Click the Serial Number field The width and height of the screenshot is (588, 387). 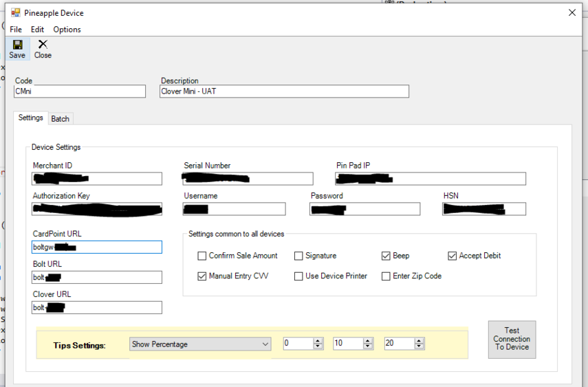(x=248, y=179)
